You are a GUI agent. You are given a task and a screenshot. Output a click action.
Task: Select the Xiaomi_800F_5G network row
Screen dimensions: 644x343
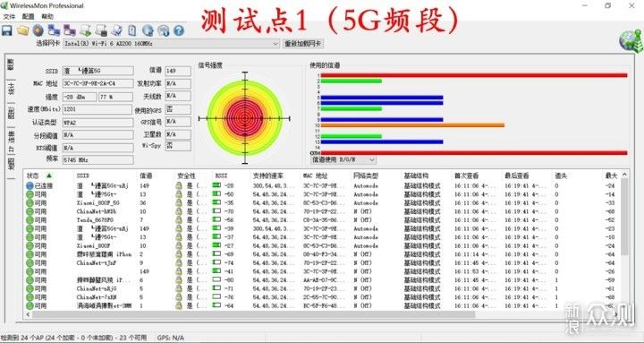click(x=322, y=203)
